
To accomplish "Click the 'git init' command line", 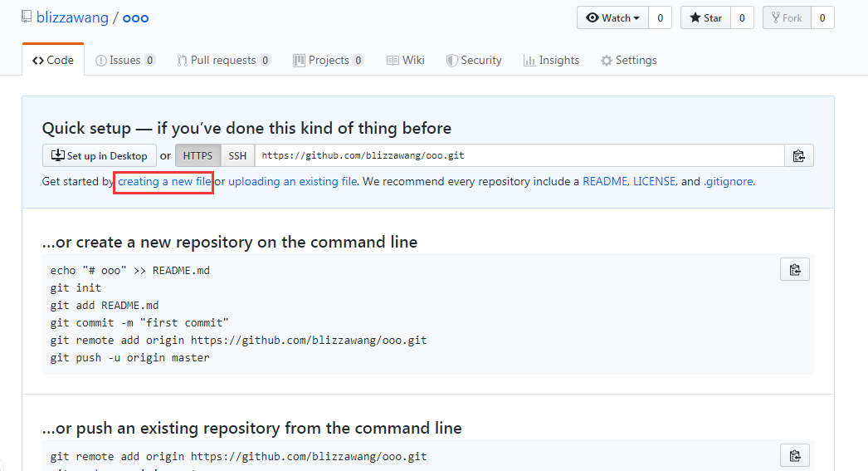I will pyautogui.click(x=76, y=288).
